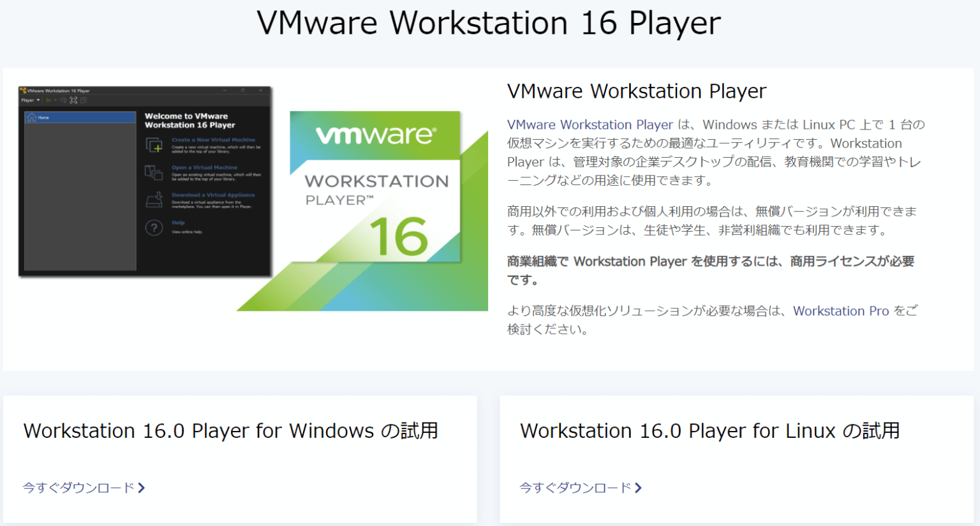This screenshot has height=526, width=980.
Task: Click the Open a Virtual Machine folder icon
Action: (x=154, y=172)
